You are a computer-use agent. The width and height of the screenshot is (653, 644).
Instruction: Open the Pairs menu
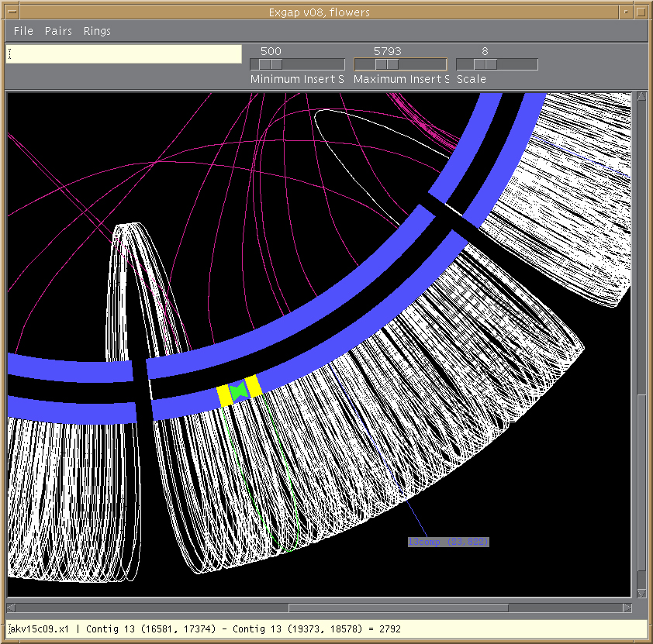point(58,31)
